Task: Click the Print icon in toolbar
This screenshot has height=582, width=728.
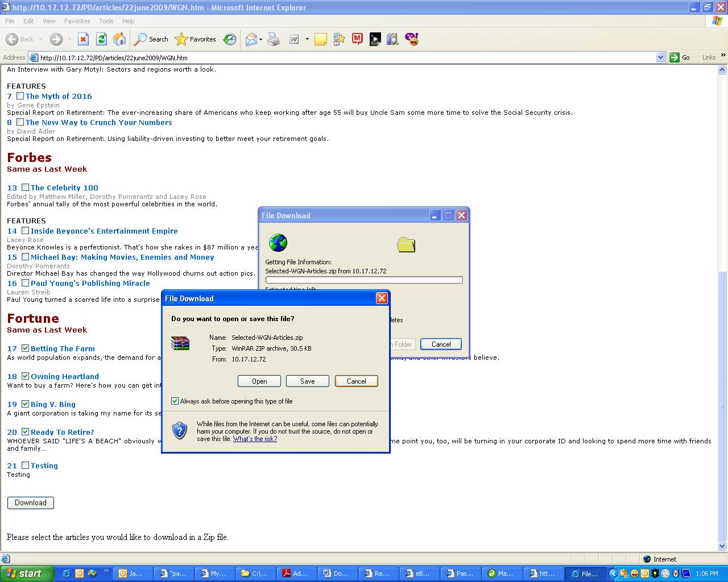Action: pyautogui.click(x=274, y=39)
